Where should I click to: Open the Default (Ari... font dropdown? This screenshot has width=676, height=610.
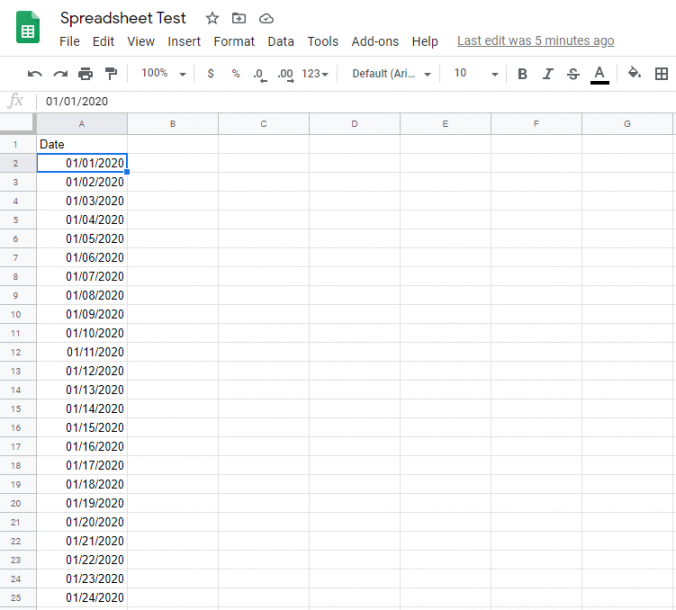[391, 74]
